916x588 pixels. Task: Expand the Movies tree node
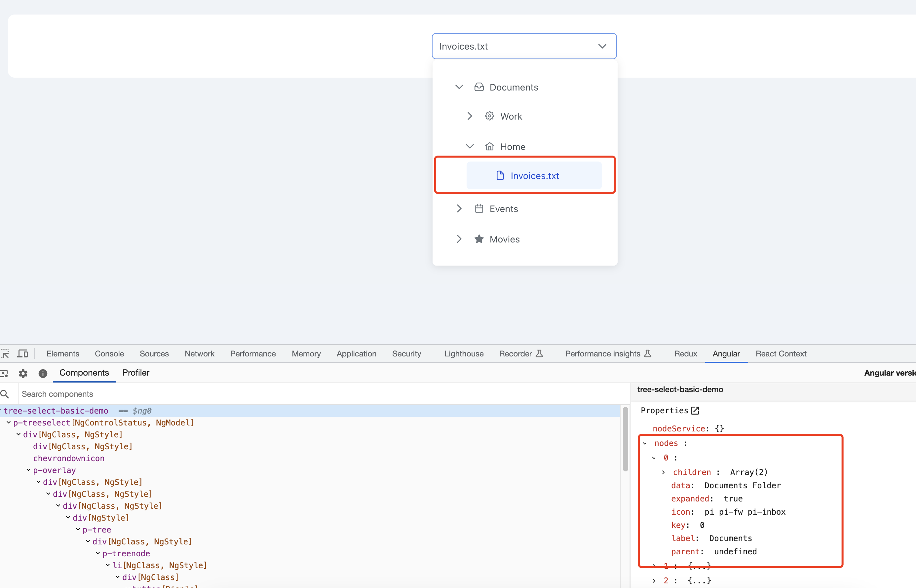pos(459,239)
